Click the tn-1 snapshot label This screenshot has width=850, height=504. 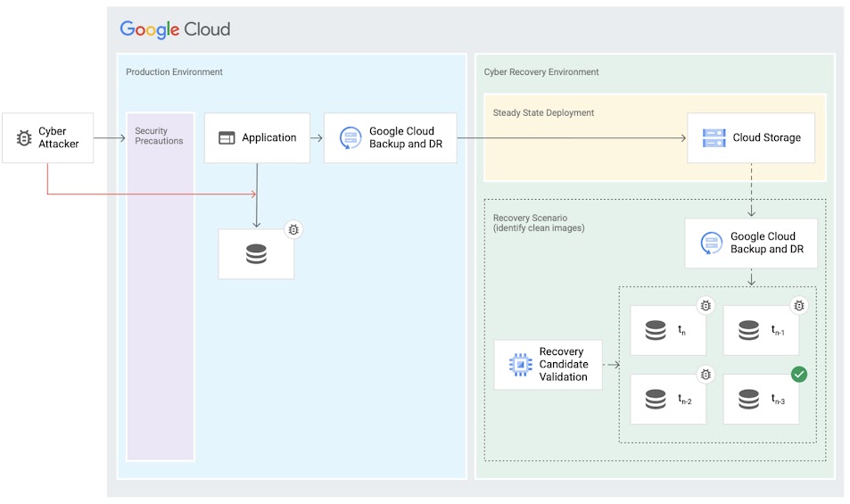778,330
